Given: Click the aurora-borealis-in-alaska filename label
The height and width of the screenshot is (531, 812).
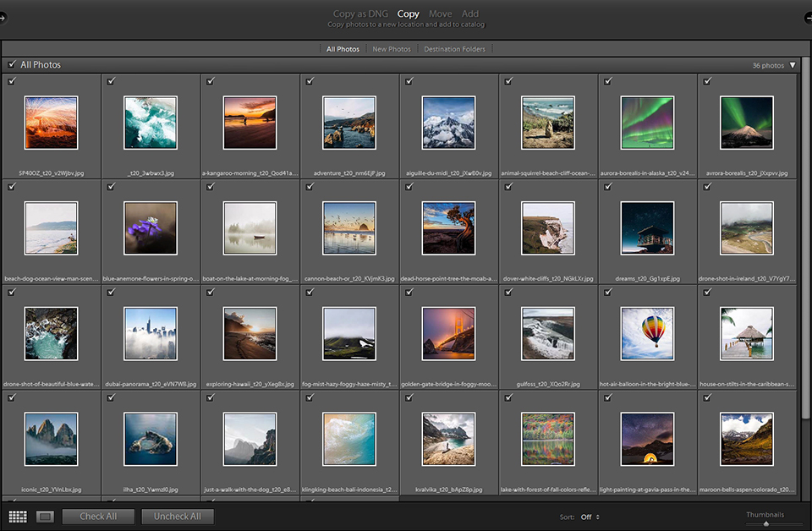Looking at the screenshot, I should coord(647,173).
